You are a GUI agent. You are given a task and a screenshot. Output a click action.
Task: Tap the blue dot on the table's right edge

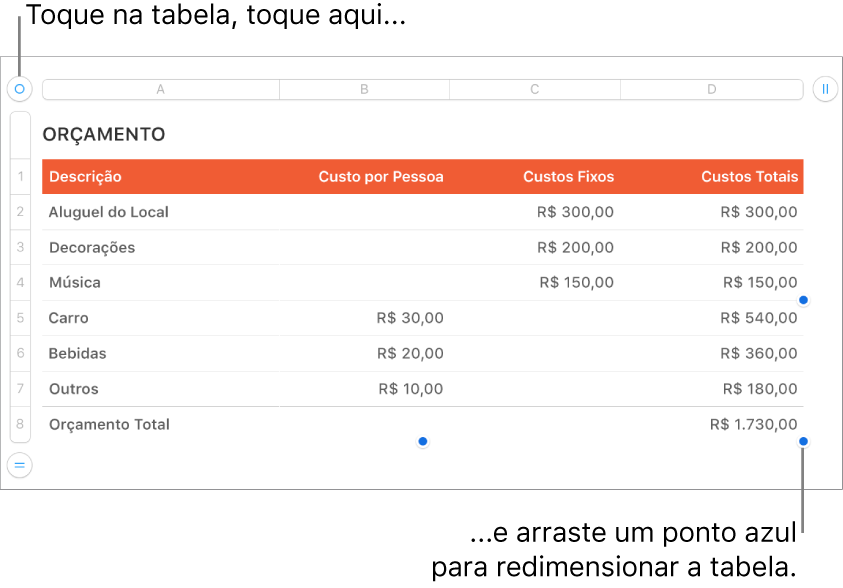(x=803, y=300)
